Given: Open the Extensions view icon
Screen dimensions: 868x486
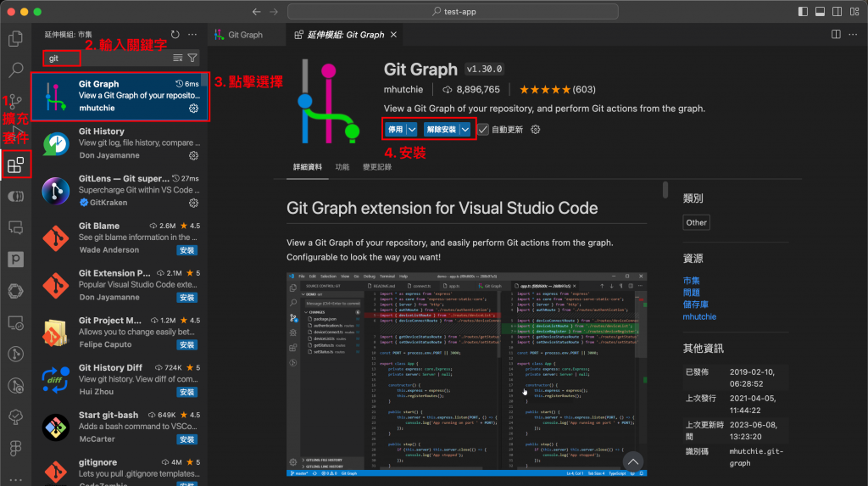Looking at the screenshot, I should click(15, 165).
